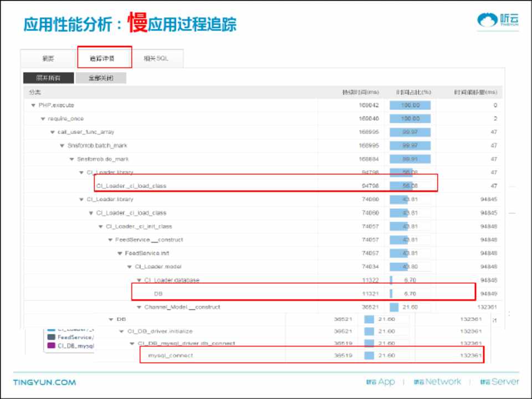Collapse the CI_DB_driver.initialize node arrow
Viewport: 532px width, 399px height.
tap(122, 331)
